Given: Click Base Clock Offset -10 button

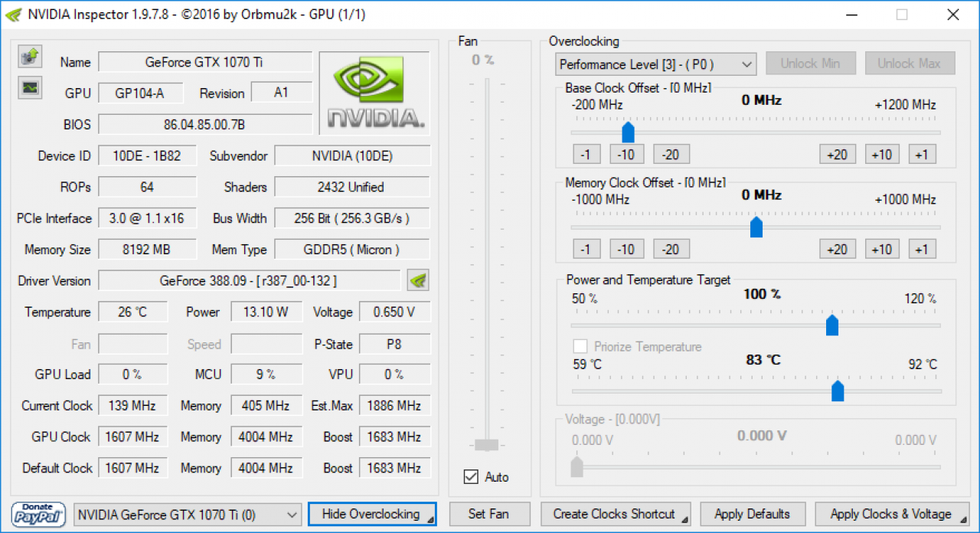Looking at the screenshot, I should click(x=627, y=154).
